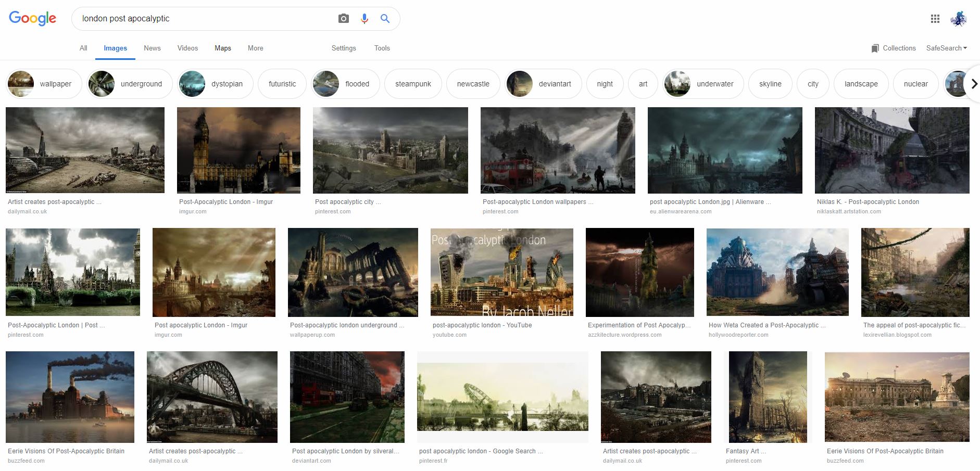This screenshot has width=980, height=471.
Task: Filter by the underwater chip
Action: pos(703,84)
